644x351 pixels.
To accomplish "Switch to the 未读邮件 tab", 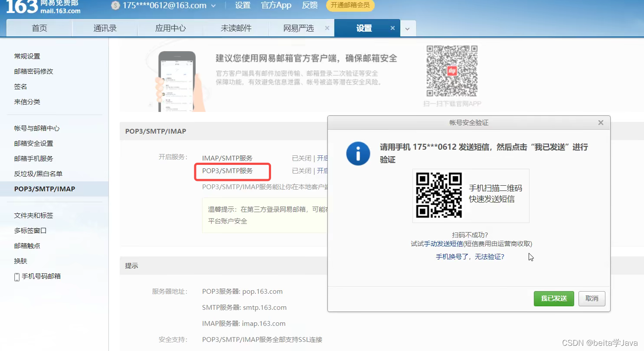I will 236,28.
